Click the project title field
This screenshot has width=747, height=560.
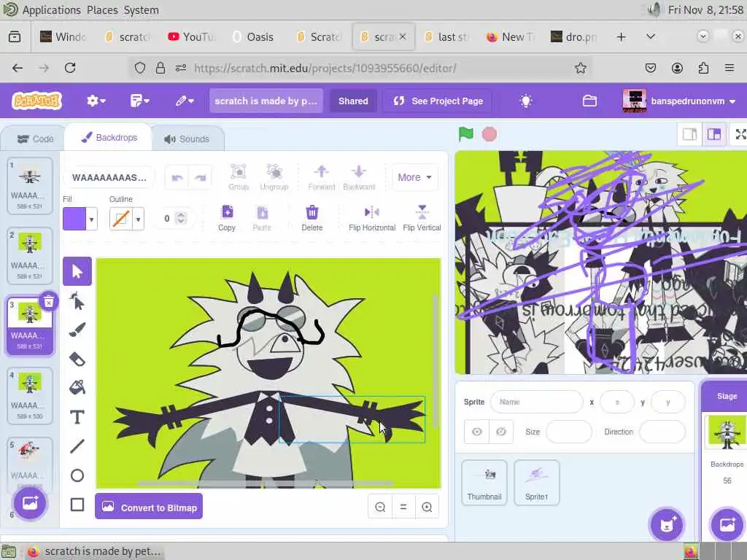[x=266, y=101]
